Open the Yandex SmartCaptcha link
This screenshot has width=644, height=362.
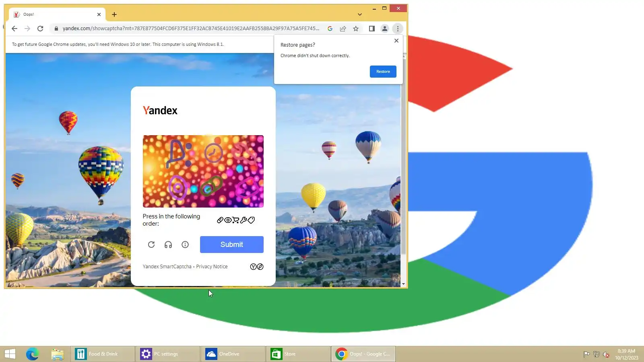click(x=167, y=267)
